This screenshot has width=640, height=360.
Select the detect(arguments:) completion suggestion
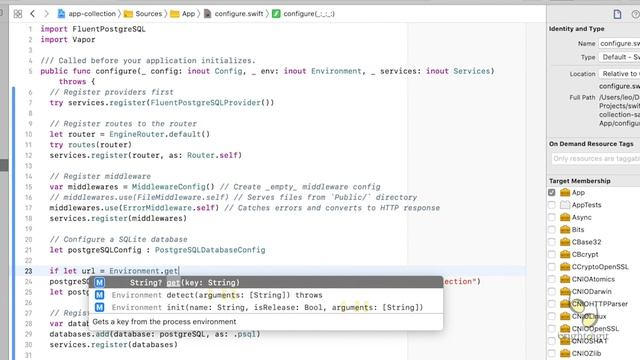click(266, 295)
